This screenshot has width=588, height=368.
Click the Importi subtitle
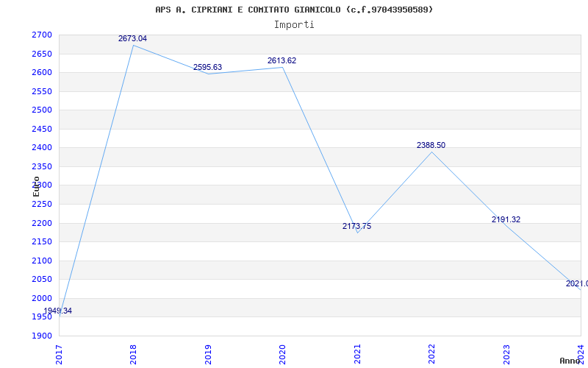pos(294,25)
